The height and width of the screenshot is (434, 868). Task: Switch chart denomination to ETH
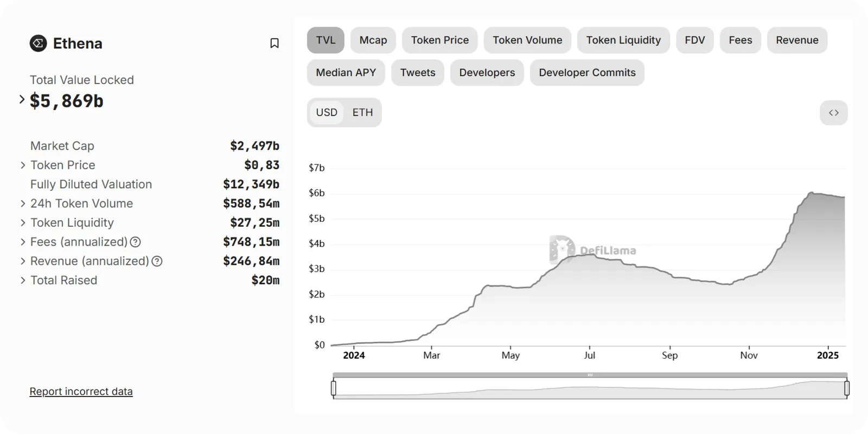(362, 112)
